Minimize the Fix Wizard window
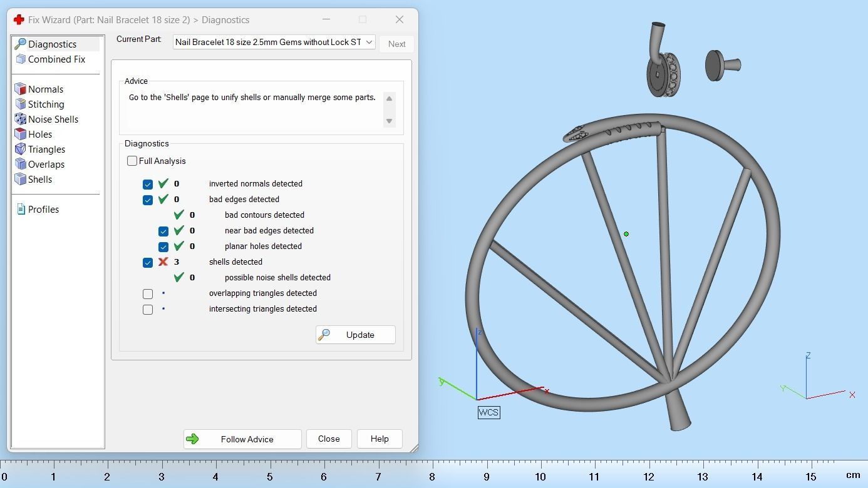The width and height of the screenshot is (868, 488). (x=326, y=19)
